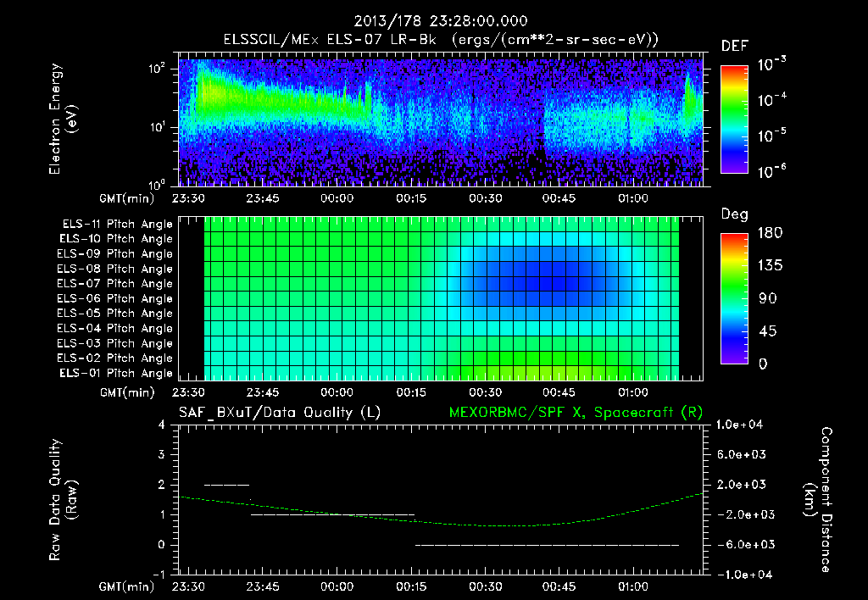
Task: Select the 10^-5 tick on DEF scale
Action: (771, 135)
